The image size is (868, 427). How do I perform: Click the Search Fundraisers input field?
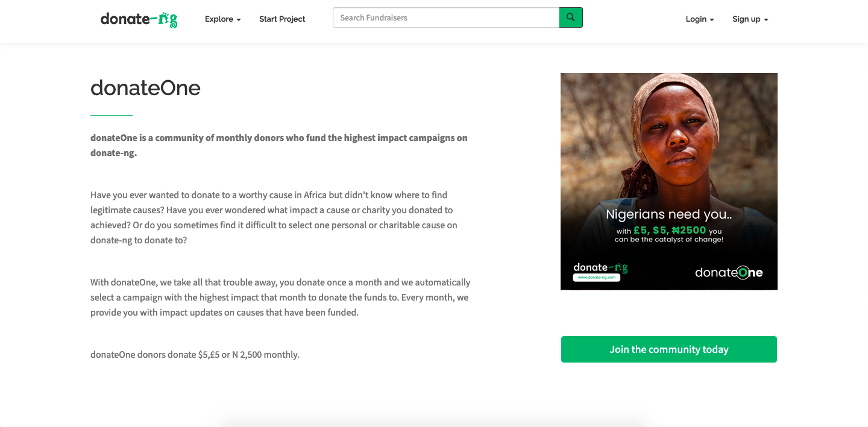point(446,17)
